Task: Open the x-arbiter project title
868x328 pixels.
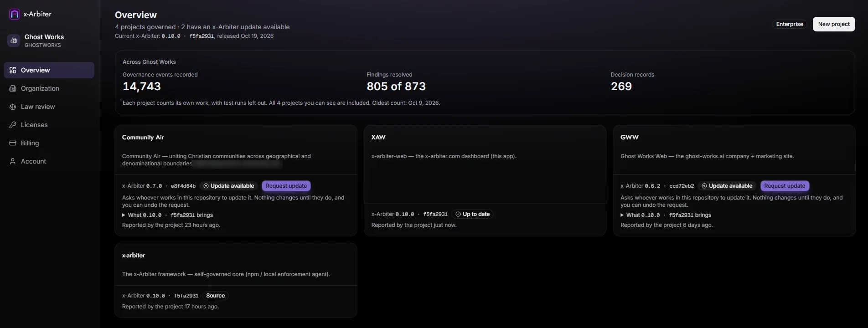Action: (x=134, y=256)
